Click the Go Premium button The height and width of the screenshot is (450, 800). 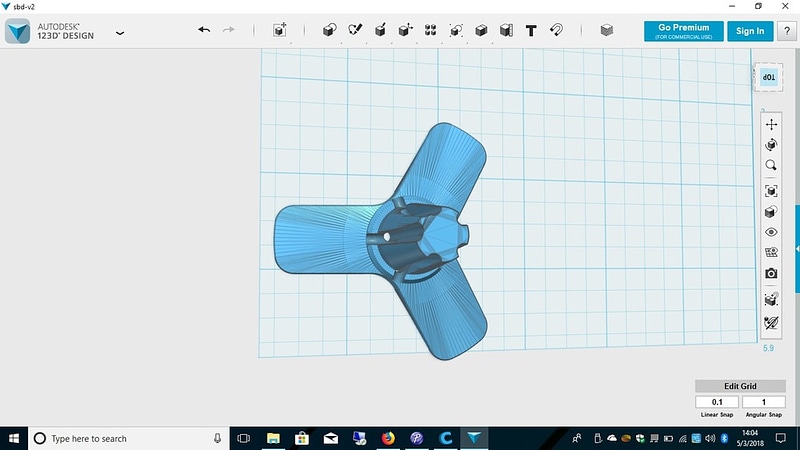(684, 31)
